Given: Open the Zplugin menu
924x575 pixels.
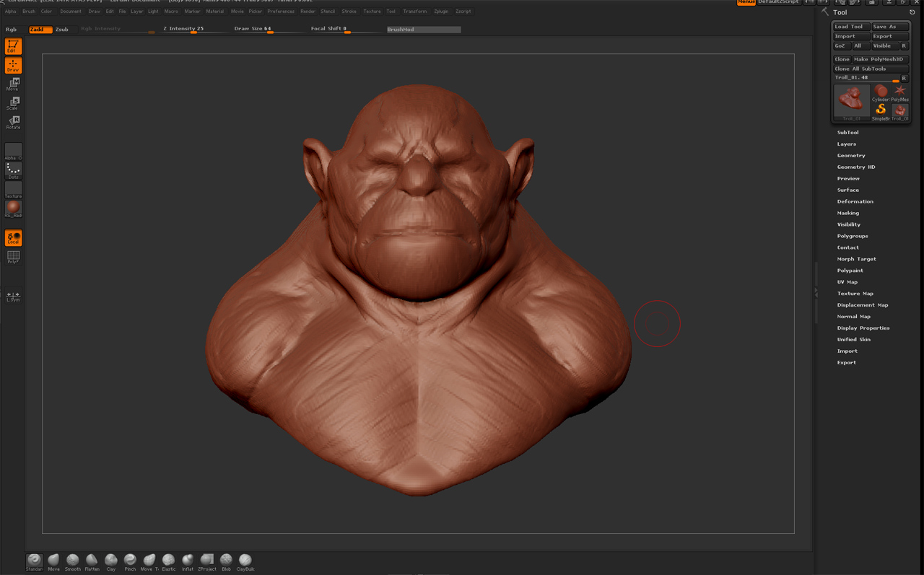Looking at the screenshot, I should point(441,12).
